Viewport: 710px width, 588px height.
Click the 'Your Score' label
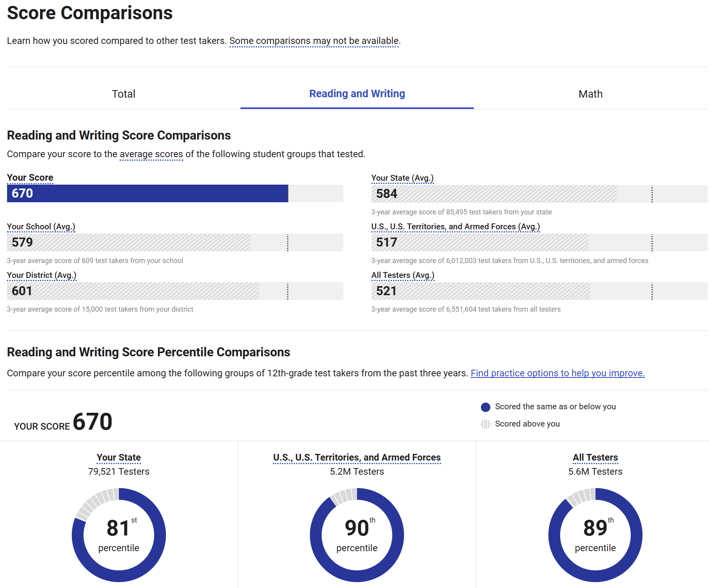point(30,178)
